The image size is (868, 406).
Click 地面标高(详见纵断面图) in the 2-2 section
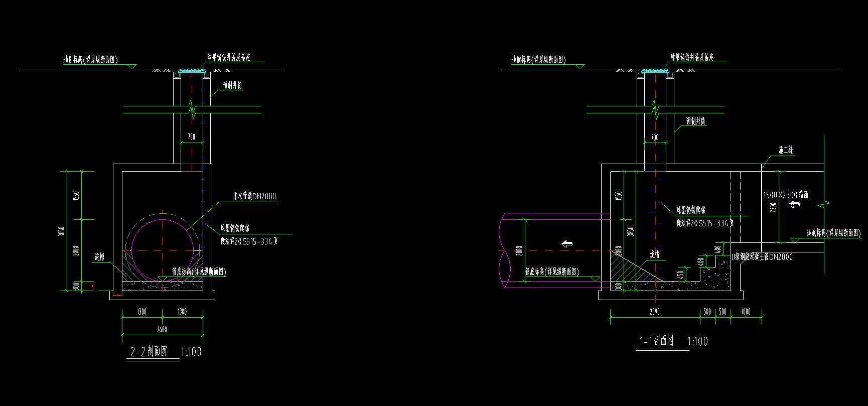[90, 60]
